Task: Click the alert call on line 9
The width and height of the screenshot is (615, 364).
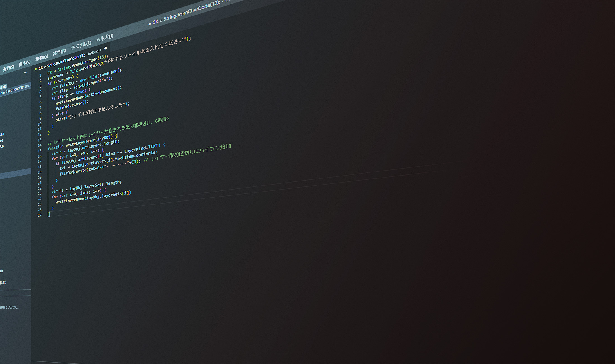Action: click(60, 119)
